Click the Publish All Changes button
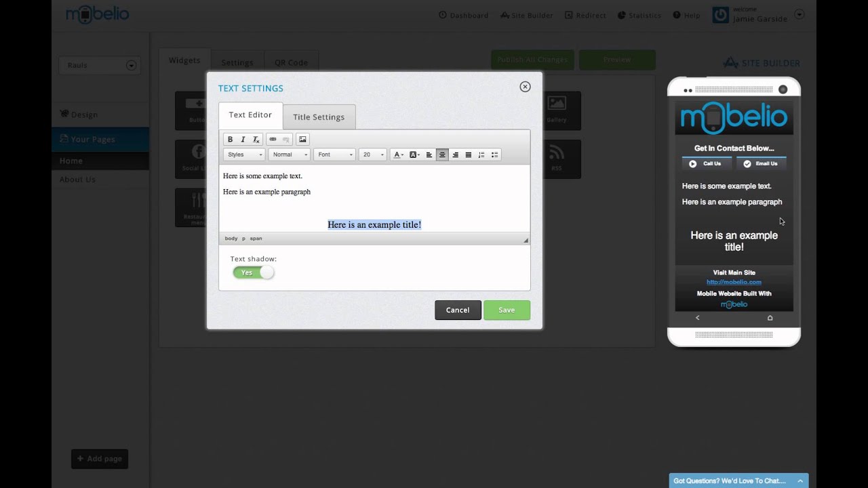 [x=532, y=60]
